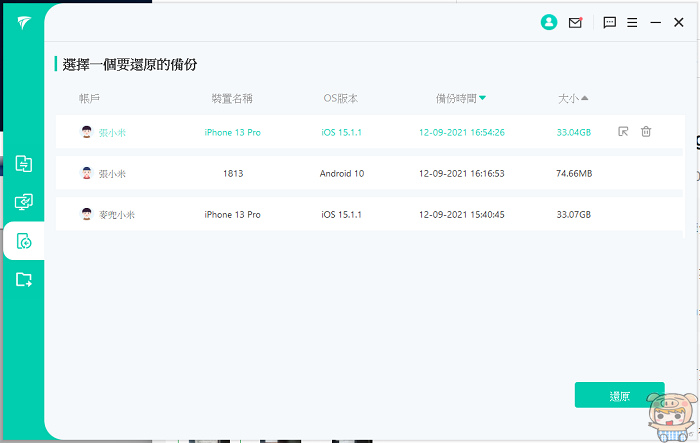Click the 裝置名稱 column header
This screenshot has width=700, height=443.
coord(232,98)
